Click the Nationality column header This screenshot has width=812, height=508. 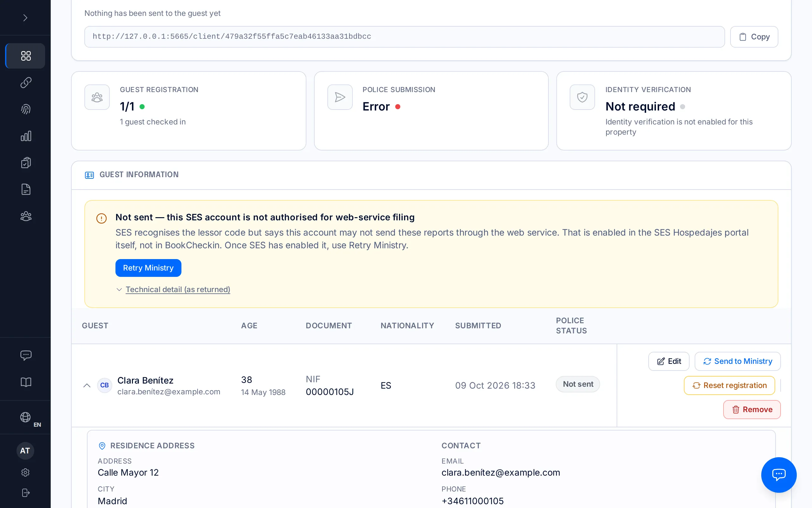pos(407,325)
